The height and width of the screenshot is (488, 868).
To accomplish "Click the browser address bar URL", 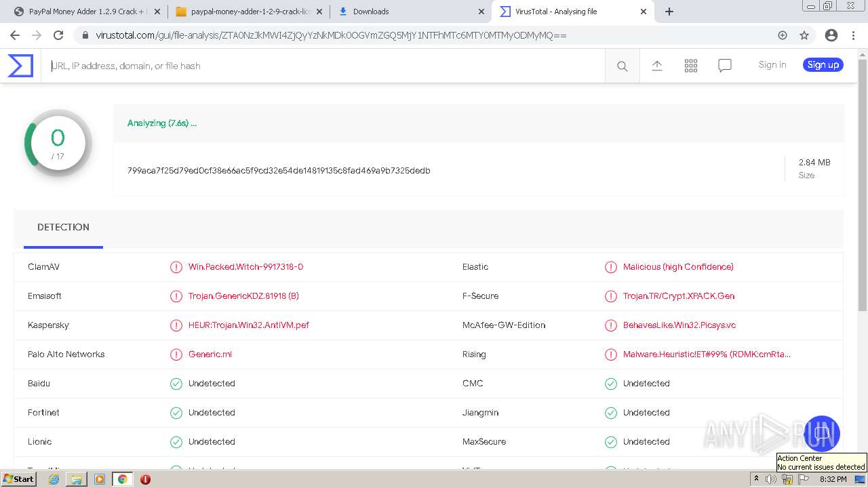I will 331,35.
